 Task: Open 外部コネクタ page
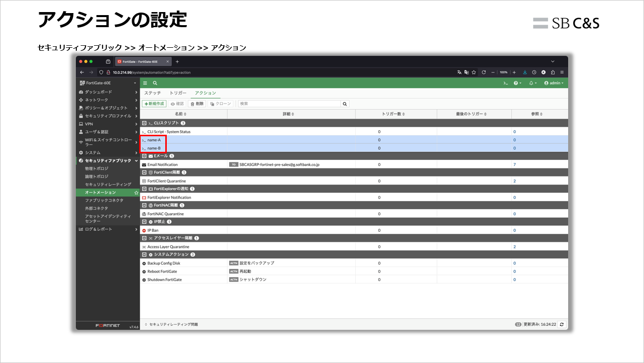pyautogui.click(x=96, y=208)
